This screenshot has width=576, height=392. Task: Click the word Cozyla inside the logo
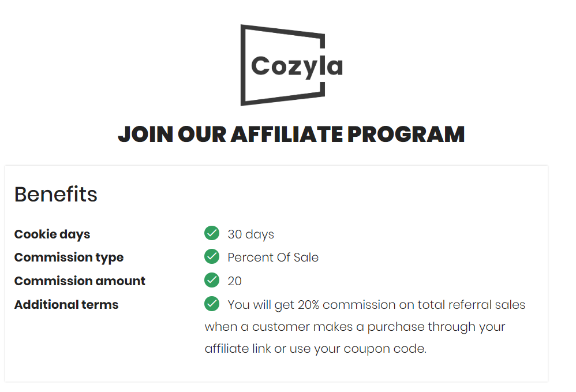pos(297,67)
